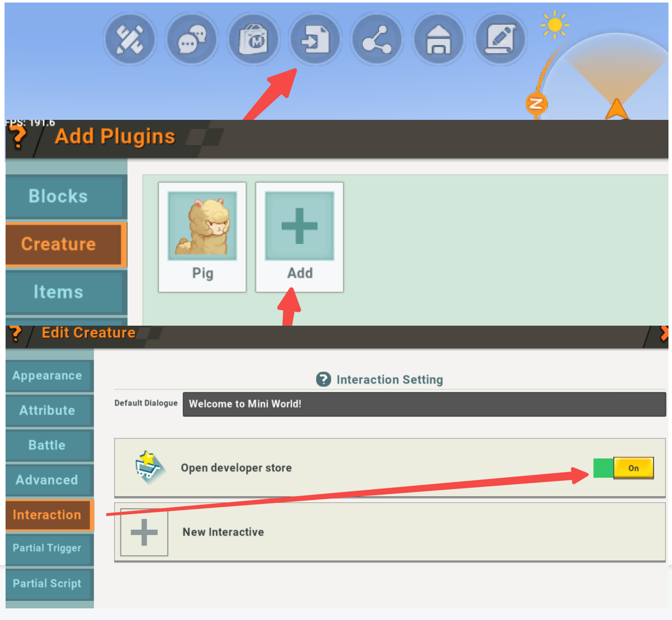Image resolution: width=672 pixels, height=620 pixels.
Task: Click the home icon in toolbar
Action: coord(438,39)
